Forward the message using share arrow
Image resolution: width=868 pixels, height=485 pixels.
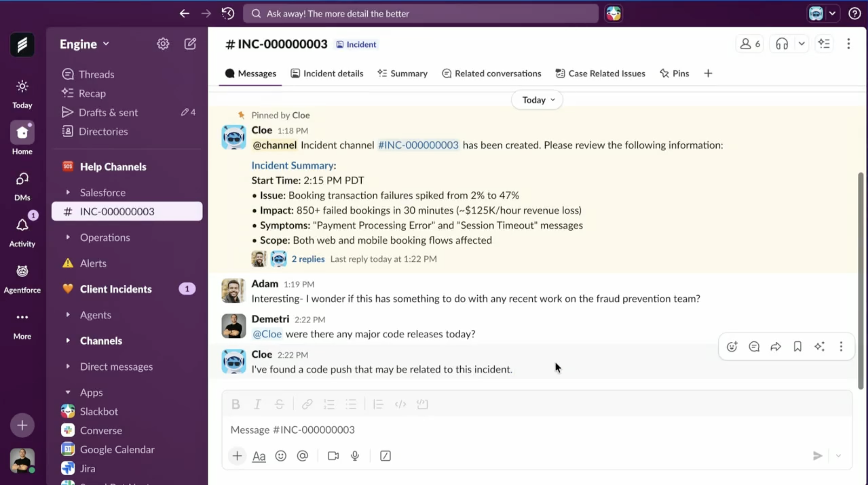point(775,346)
